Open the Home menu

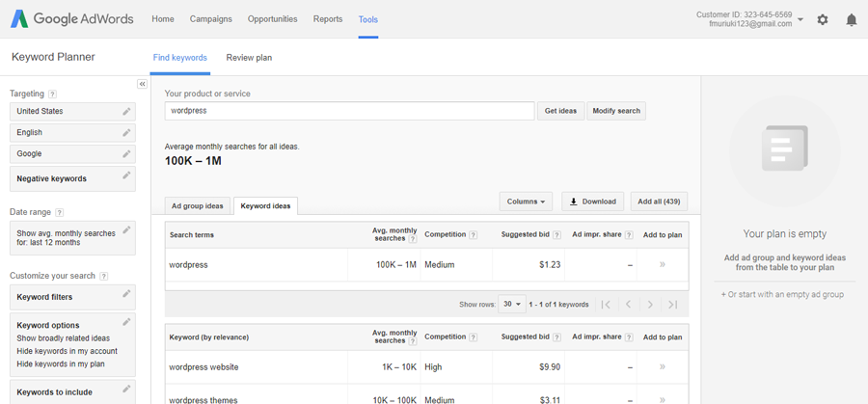coord(163,19)
